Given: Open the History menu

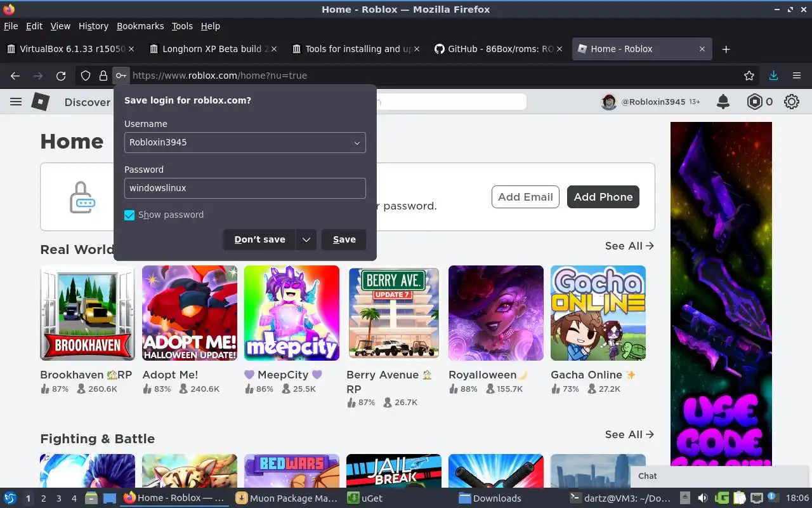Looking at the screenshot, I should click(93, 26).
